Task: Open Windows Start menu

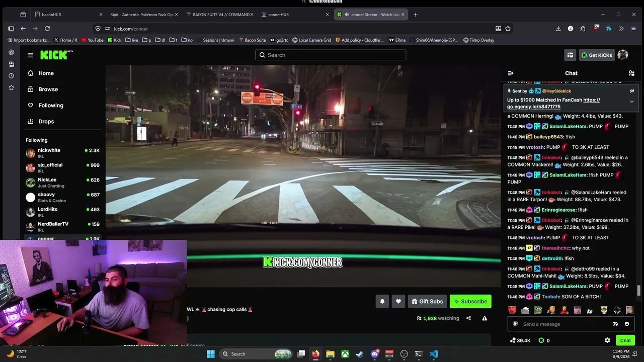Action: point(211,354)
